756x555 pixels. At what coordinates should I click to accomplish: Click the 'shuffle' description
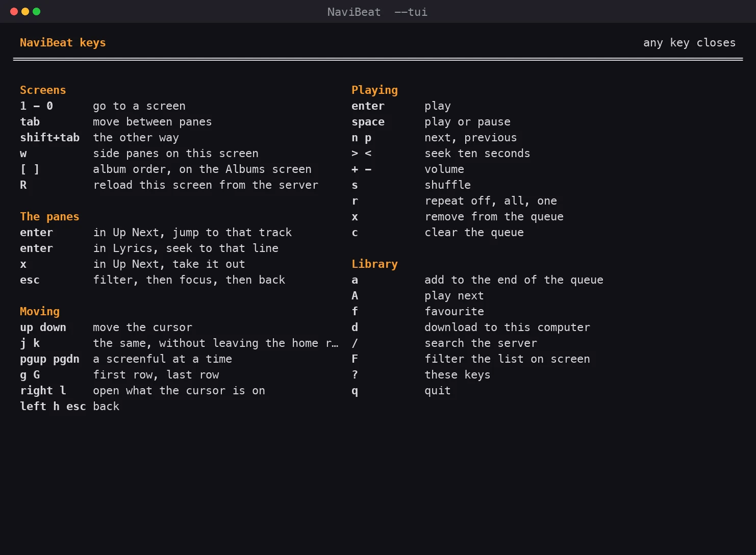(447, 185)
